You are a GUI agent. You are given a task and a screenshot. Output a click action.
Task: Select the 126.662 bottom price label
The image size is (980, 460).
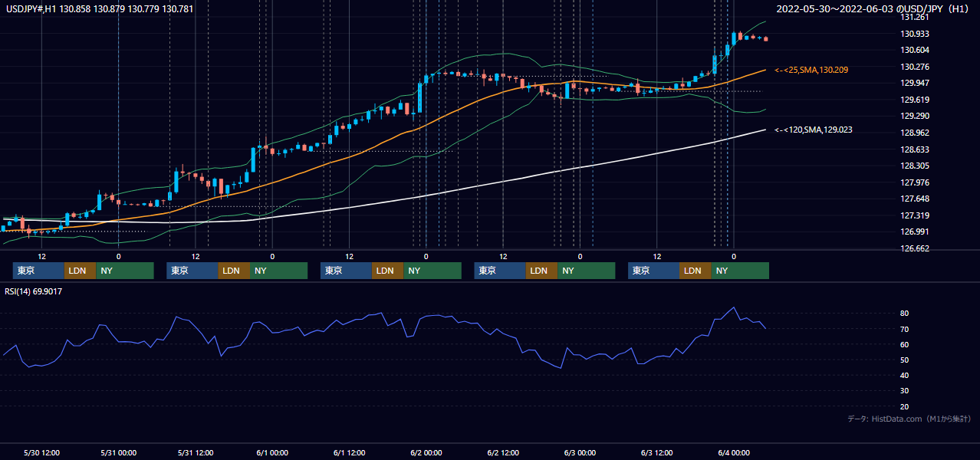[916, 248]
